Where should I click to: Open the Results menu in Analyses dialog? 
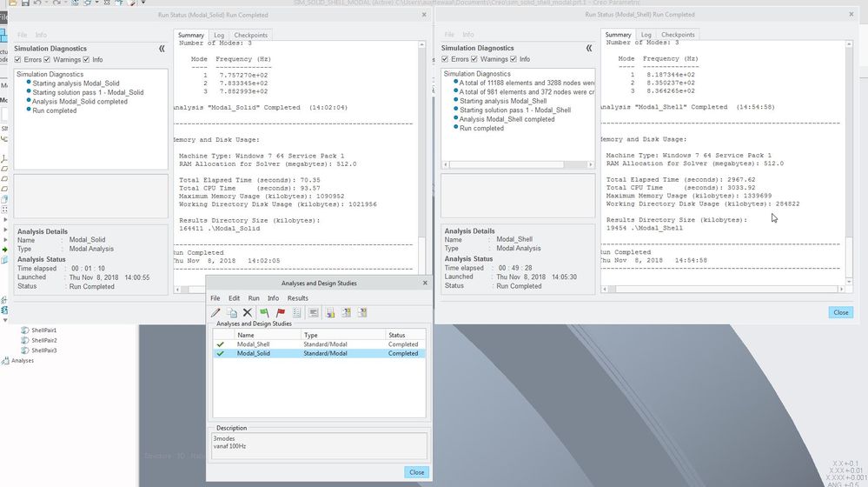298,298
